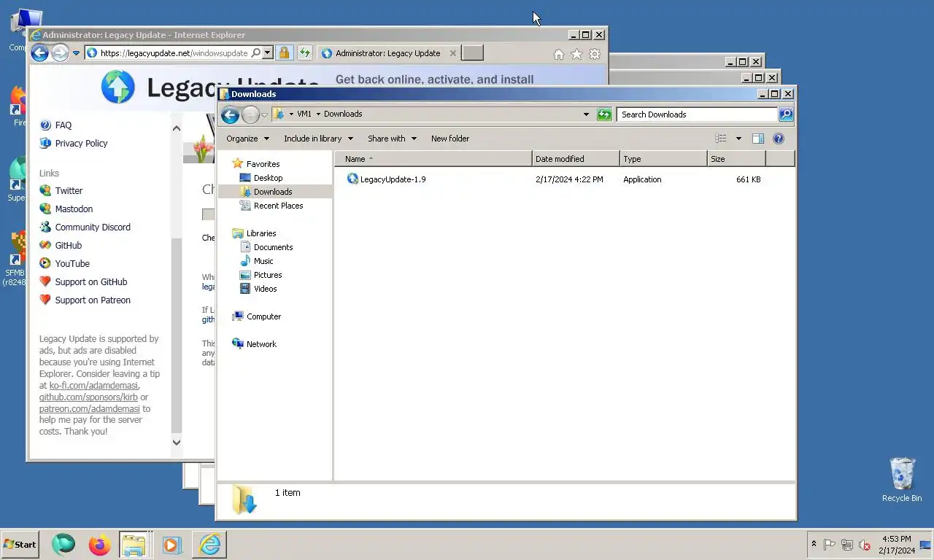
Task: Select Desktop in Favorites
Action: (x=268, y=178)
